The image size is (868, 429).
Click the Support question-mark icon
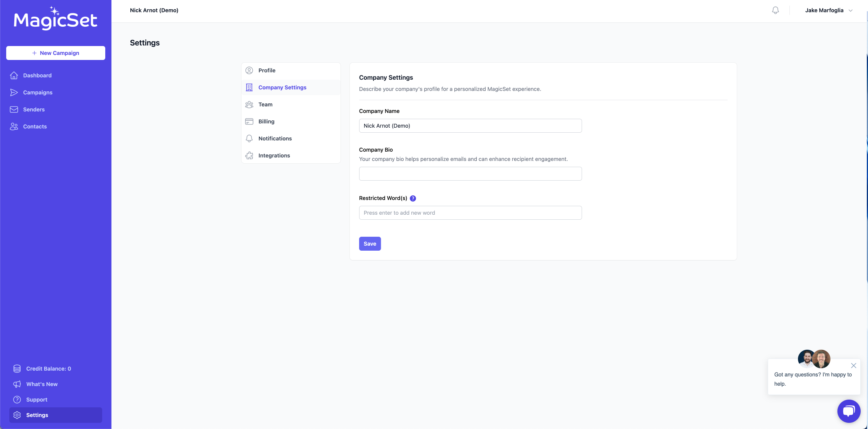click(17, 400)
